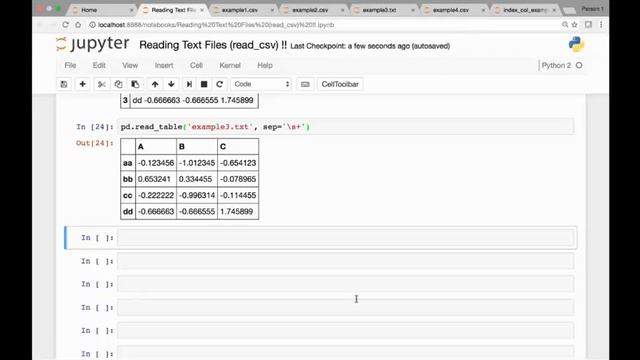Viewport: 640px width, 360px height.
Task: Open the View menu
Action: pyautogui.click(x=130, y=65)
